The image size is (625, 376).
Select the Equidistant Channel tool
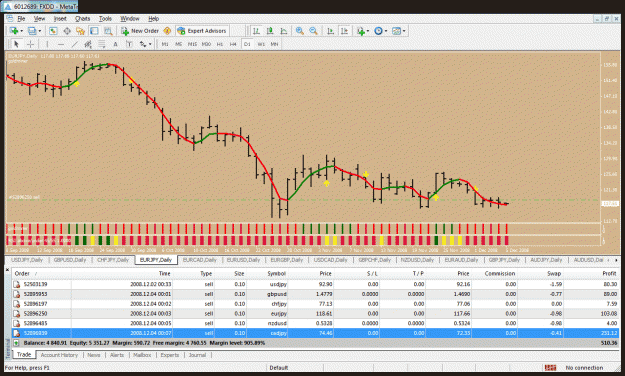click(88, 44)
